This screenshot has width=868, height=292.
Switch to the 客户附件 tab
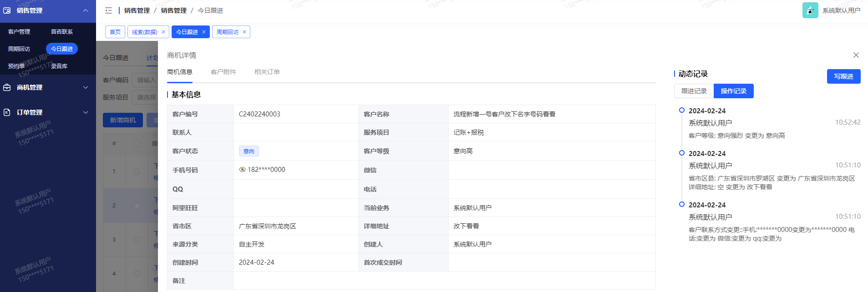point(223,72)
